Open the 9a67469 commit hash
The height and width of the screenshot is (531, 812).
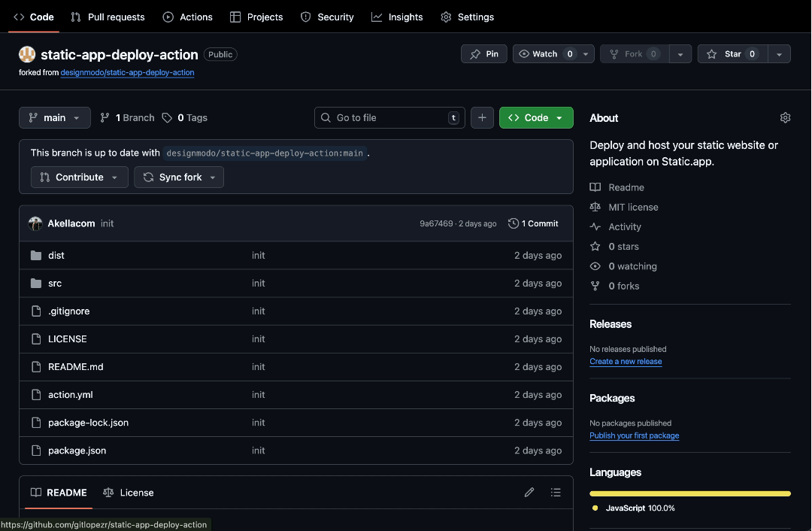click(x=436, y=223)
